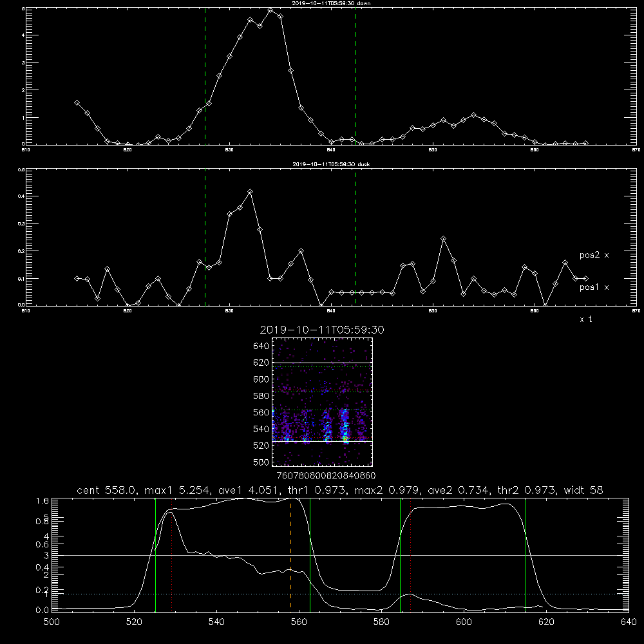Click the left green dashed marker in dawn plot

click(x=205, y=76)
